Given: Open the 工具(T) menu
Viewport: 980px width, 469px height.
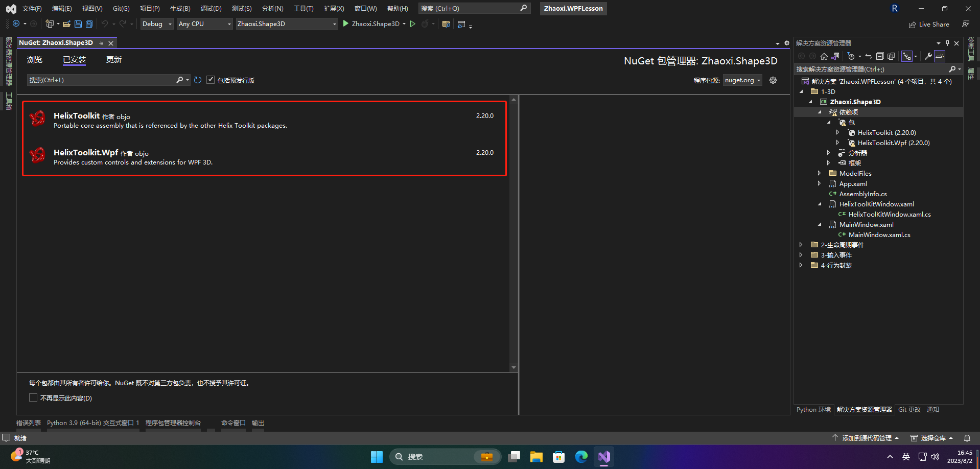Looking at the screenshot, I should 304,9.
